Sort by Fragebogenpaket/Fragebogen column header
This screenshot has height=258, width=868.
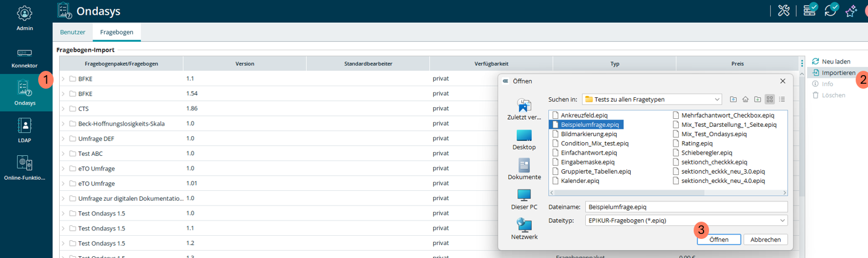[121, 63]
